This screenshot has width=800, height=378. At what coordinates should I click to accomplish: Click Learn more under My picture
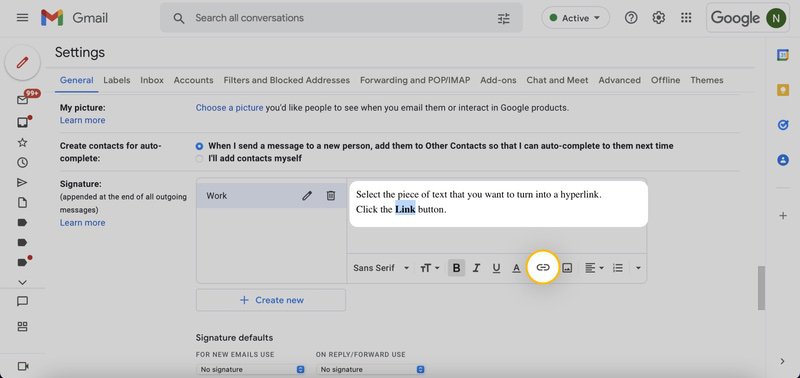(83, 120)
